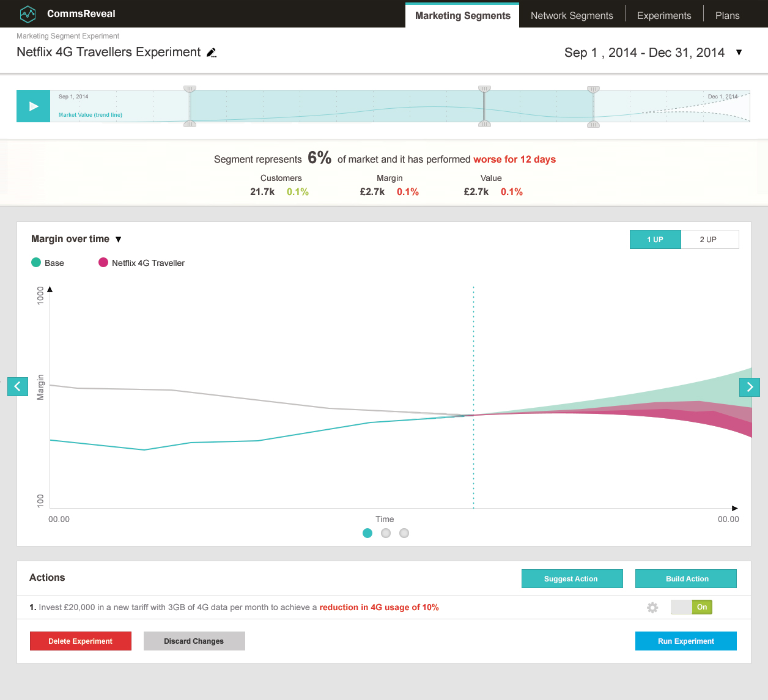The image size is (768, 700).
Task: Turn off the action 1 On switch
Action: (692, 607)
